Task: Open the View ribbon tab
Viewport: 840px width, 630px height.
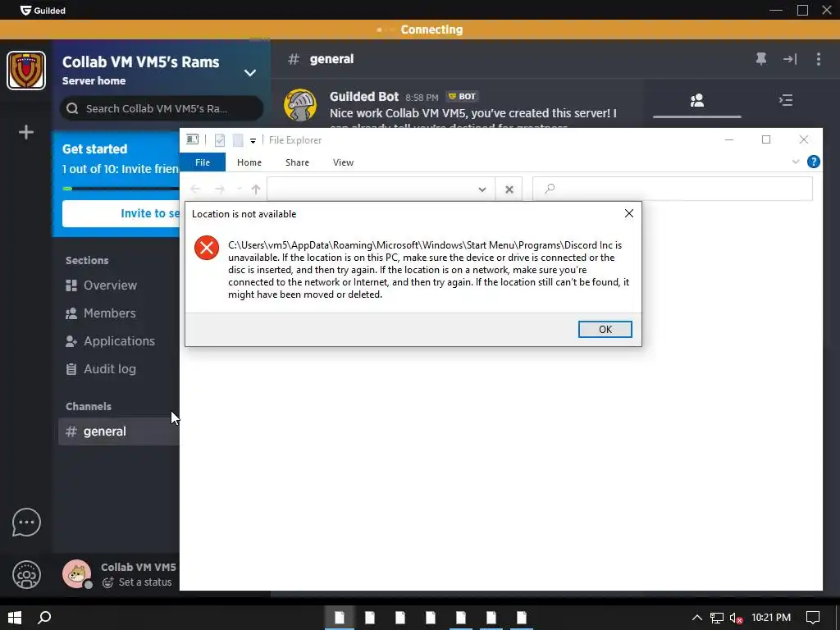Action: point(343,162)
